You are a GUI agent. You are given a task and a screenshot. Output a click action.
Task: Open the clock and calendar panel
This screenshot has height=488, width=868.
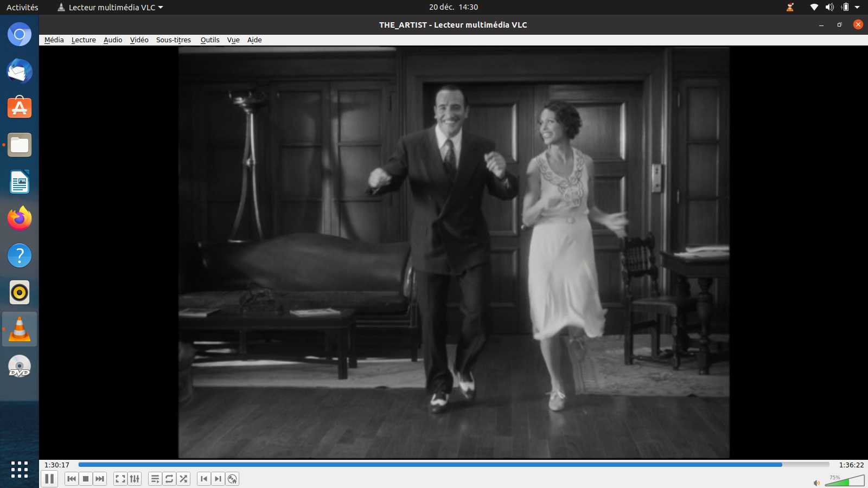tap(454, 7)
